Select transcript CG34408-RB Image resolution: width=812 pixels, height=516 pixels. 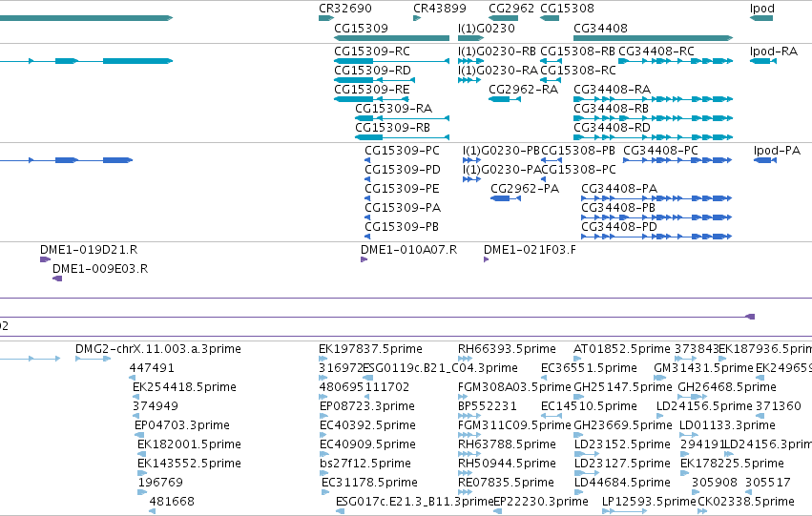[653, 118]
